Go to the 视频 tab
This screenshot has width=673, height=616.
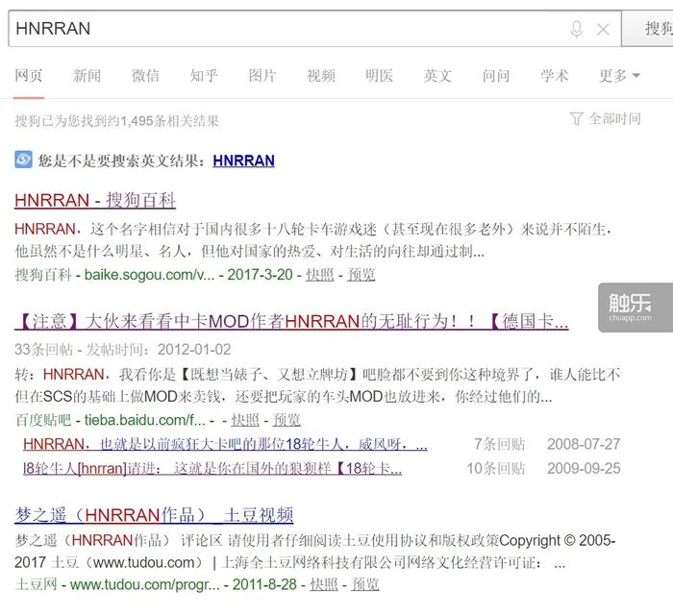click(x=321, y=76)
